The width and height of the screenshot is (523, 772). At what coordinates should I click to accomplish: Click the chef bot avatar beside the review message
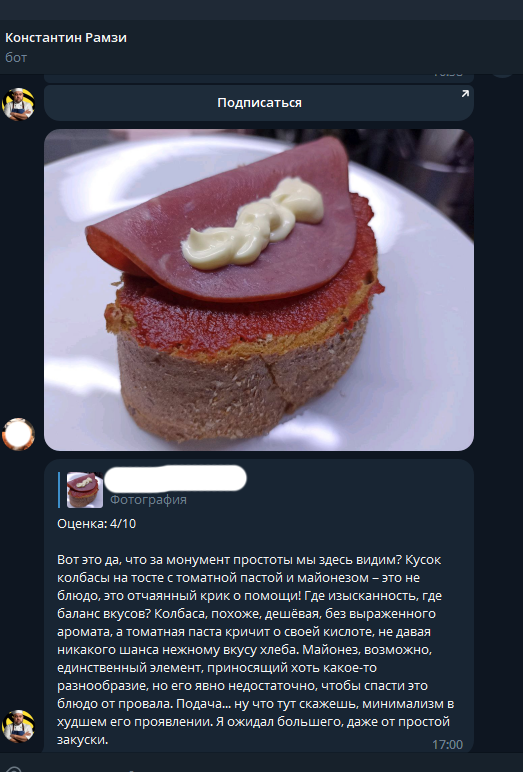[x=18, y=726]
